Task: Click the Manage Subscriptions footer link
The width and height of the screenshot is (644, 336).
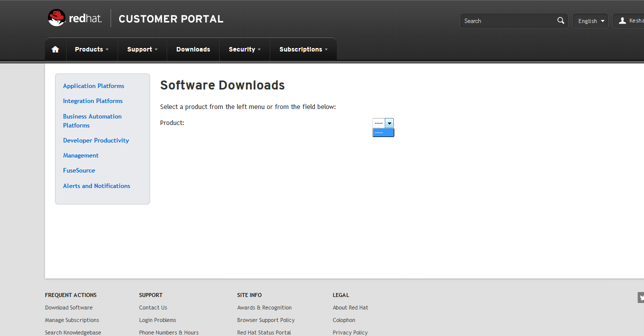Action: pos(72,320)
